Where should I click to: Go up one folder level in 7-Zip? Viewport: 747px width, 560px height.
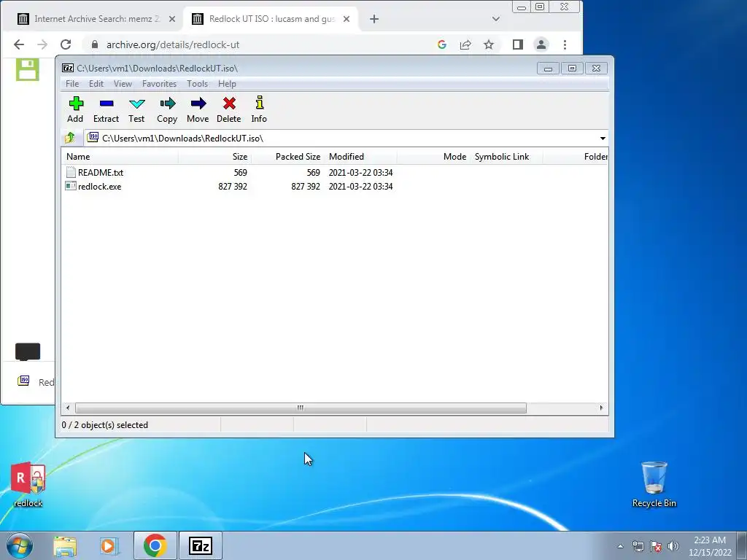70,138
